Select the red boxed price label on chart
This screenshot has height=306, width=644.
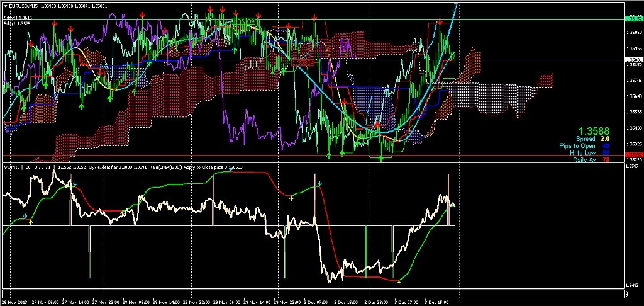[303, 62]
